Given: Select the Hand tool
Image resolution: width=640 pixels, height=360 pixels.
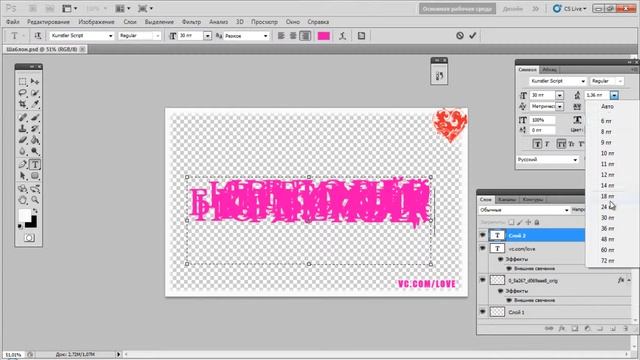Looking at the screenshot, I should click(22, 200).
